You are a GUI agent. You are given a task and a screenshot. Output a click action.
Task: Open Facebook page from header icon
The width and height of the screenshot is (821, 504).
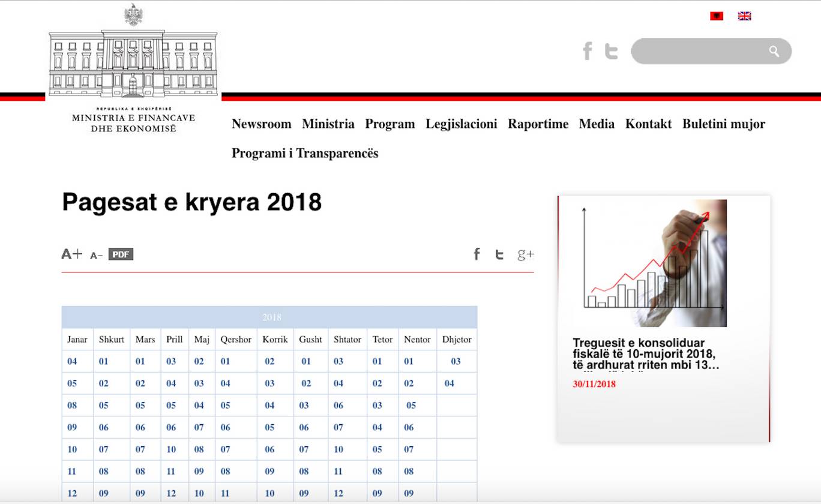pyautogui.click(x=588, y=51)
